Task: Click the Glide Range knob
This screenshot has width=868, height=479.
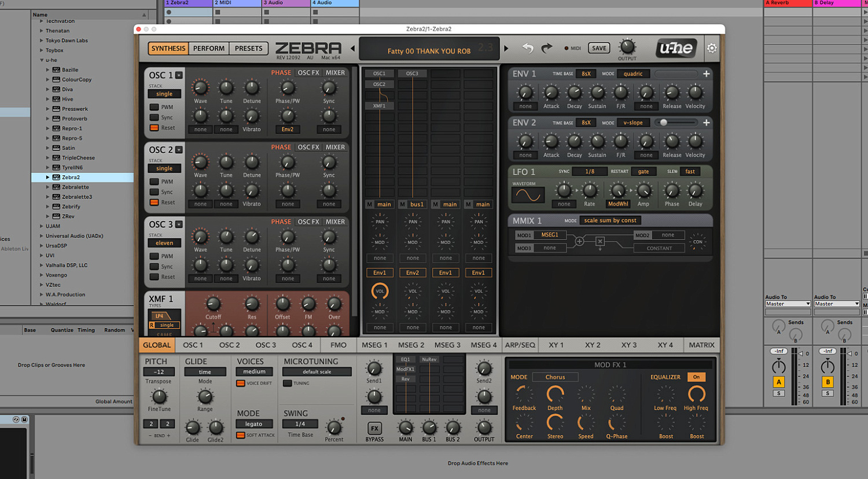Action: [205, 396]
